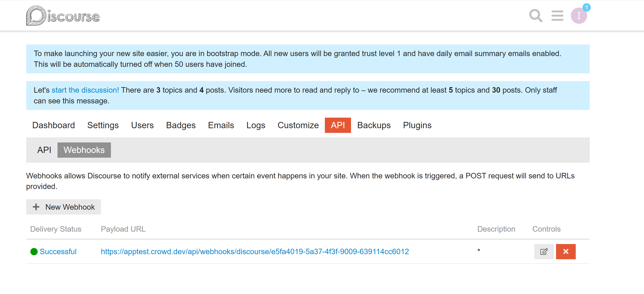Click the blue notification badge
The height and width of the screenshot is (294, 644).
(x=586, y=8)
